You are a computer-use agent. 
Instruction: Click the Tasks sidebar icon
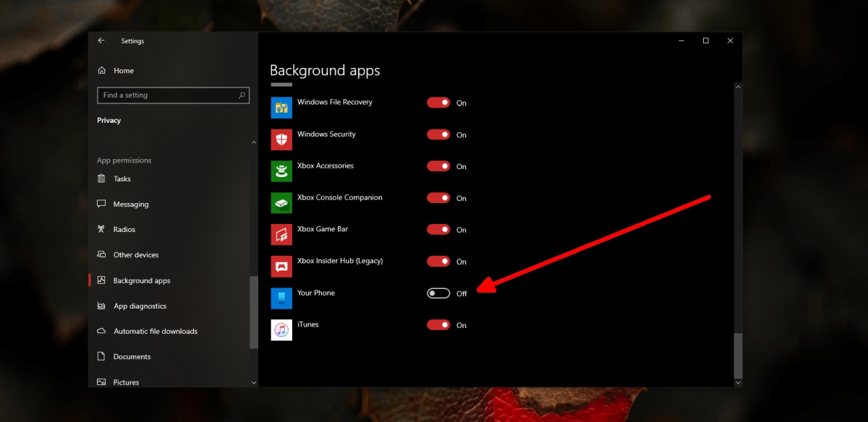(x=101, y=178)
